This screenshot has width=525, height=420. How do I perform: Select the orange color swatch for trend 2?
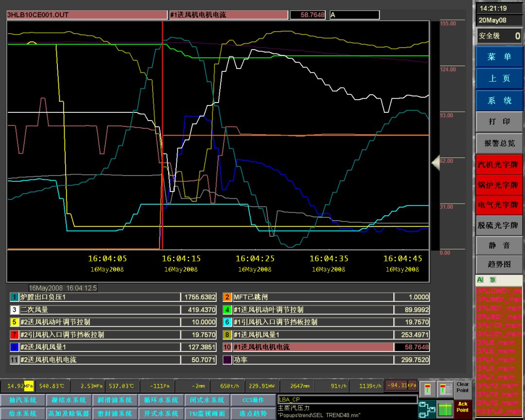tap(227, 297)
